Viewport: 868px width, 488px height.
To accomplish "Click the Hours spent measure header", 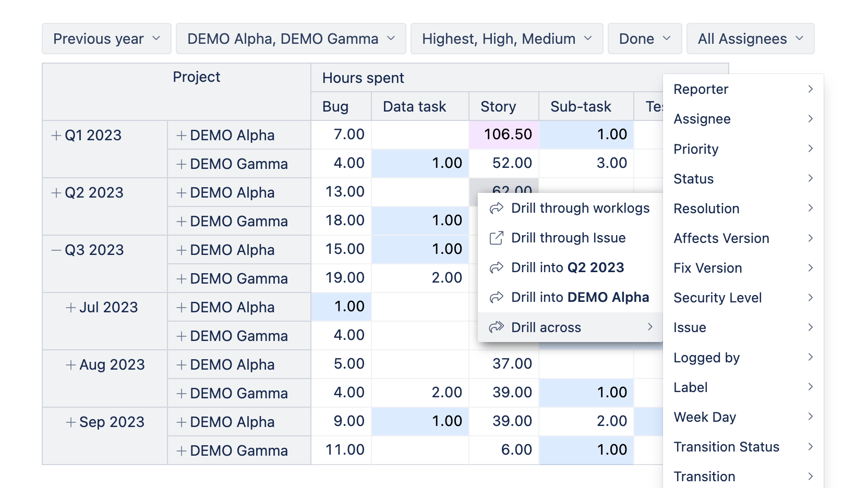I will tap(363, 78).
